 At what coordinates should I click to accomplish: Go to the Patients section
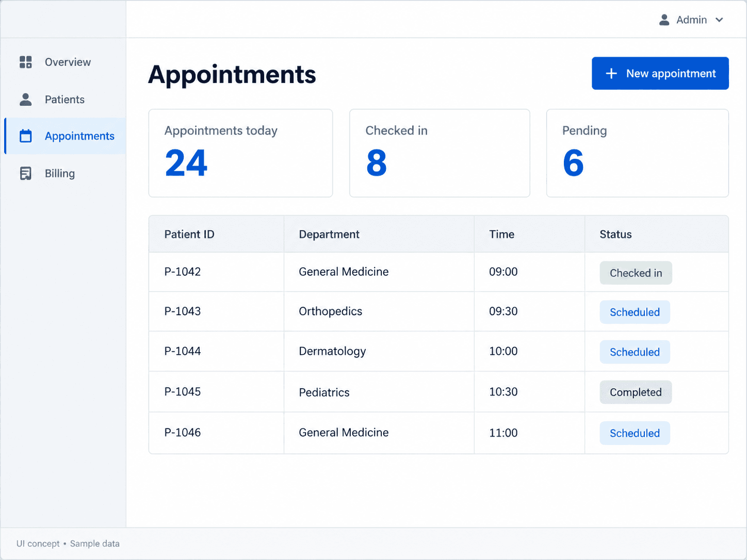click(65, 100)
